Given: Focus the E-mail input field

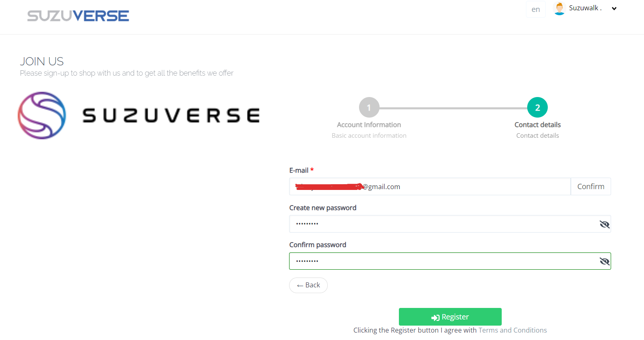Looking at the screenshot, I should coord(430,187).
